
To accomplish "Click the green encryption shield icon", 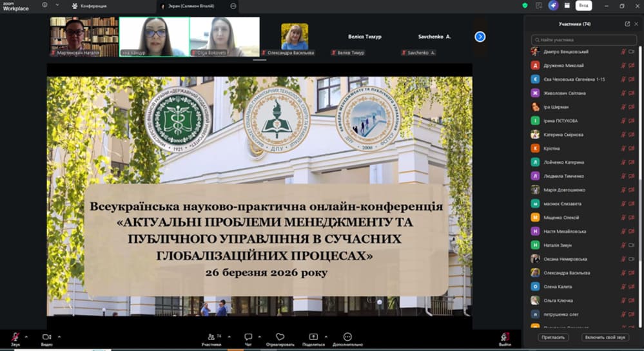I will coord(525,6).
